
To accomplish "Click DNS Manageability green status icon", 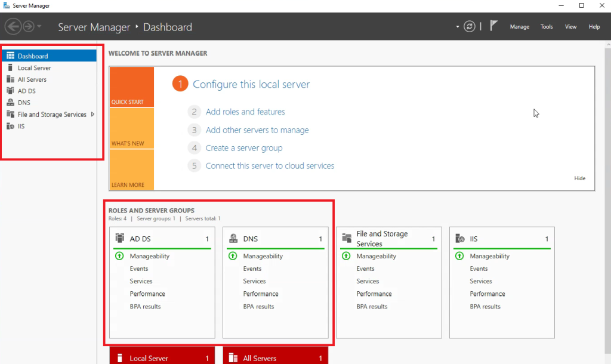I will point(233,256).
